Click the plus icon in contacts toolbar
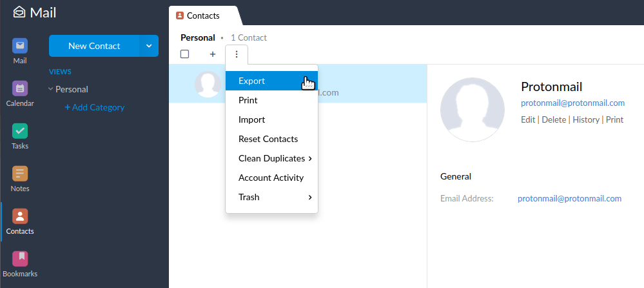This screenshot has height=288, width=644. click(x=213, y=54)
